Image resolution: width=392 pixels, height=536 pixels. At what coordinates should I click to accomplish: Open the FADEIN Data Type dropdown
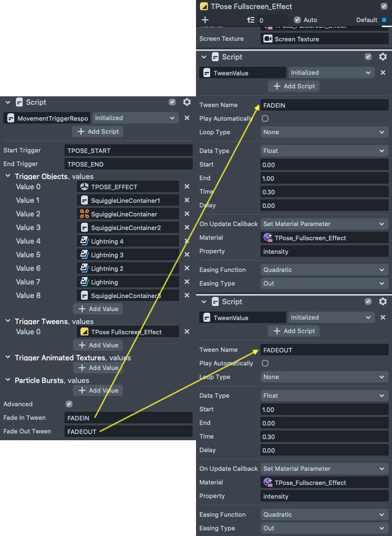(x=324, y=151)
